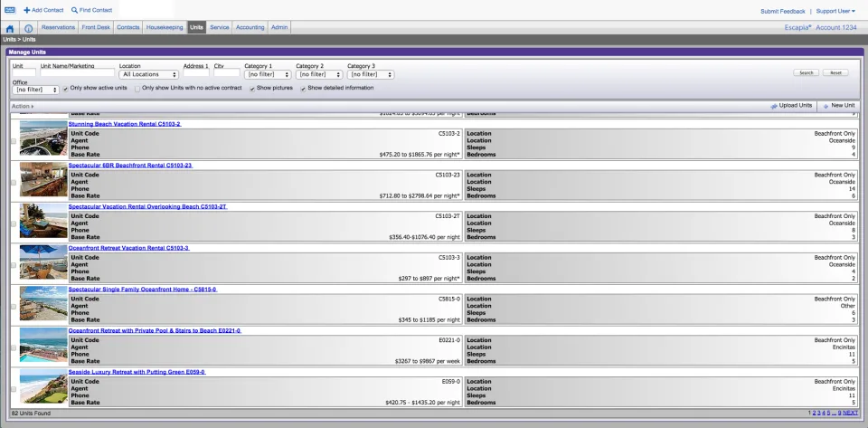Click the Escapia logo icon at top left
This screenshot has height=428, width=868.
pyautogui.click(x=10, y=10)
